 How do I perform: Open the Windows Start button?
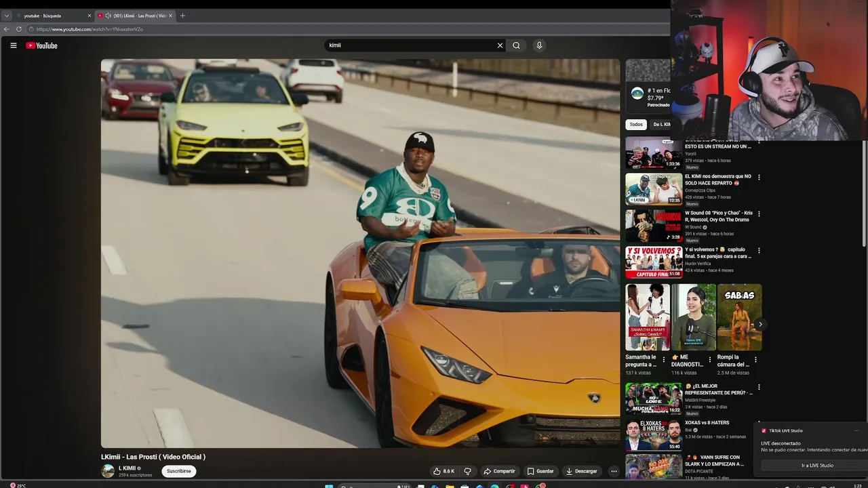pyautogui.click(x=329, y=485)
